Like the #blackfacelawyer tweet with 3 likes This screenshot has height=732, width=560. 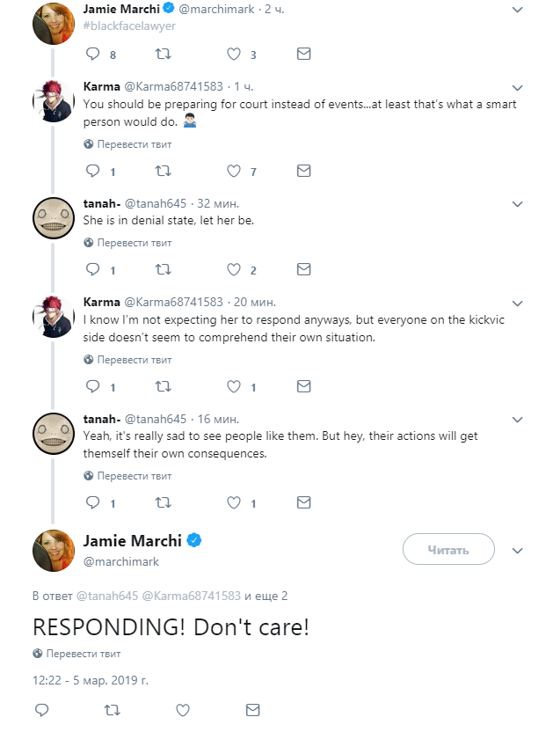[x=234, y=55]
